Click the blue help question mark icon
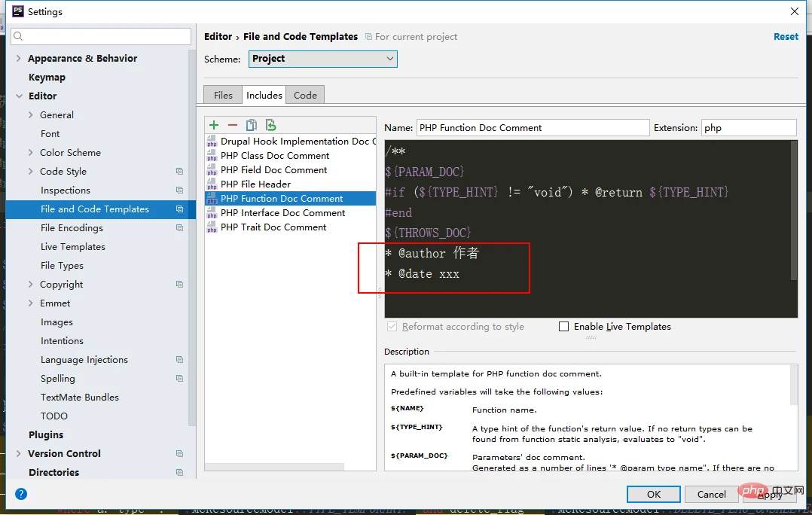The width and height of the screenshot is (812, 515). (x=21, y=494)
